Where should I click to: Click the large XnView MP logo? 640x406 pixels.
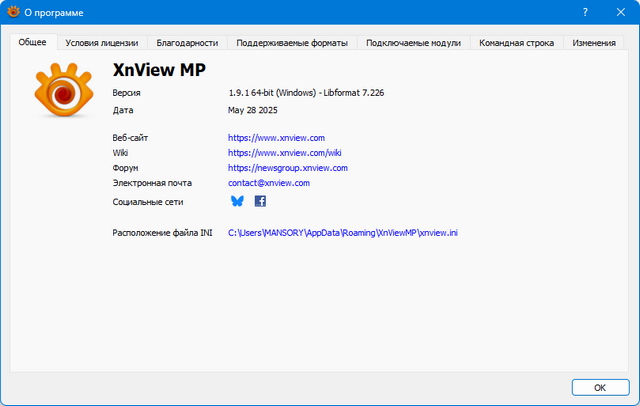coord(64,90)
